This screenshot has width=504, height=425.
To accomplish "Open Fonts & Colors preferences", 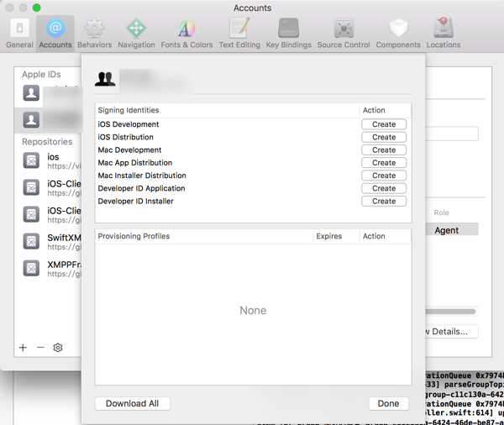I will point(186,34).
